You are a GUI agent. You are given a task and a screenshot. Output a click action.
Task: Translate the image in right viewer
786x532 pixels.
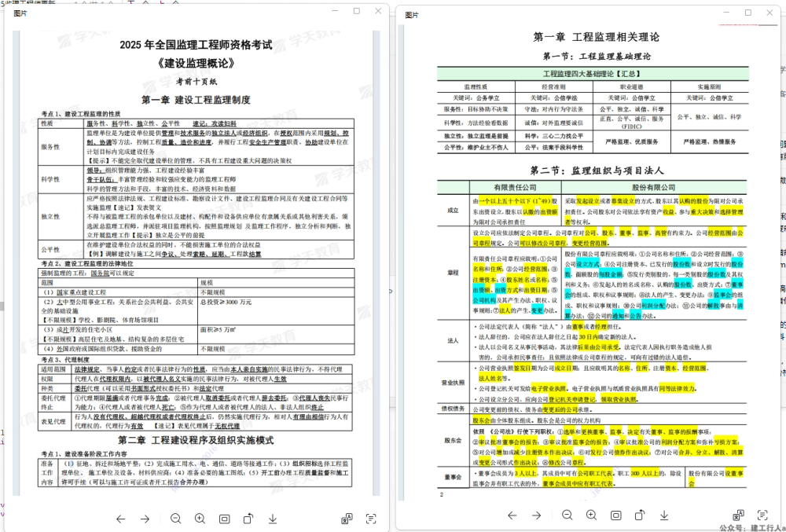pyautogui.click(x=738, y=515)
